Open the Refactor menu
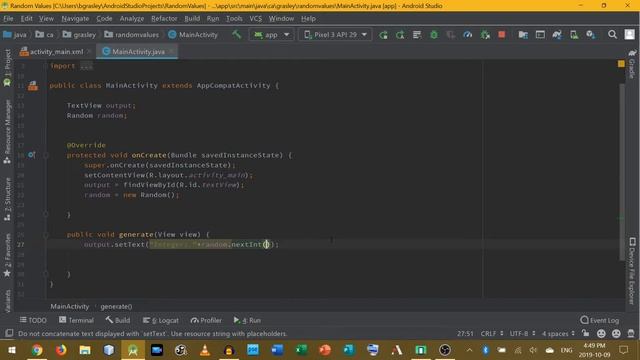Viewport: 640px width, 360px height. (x=164, y=18)
